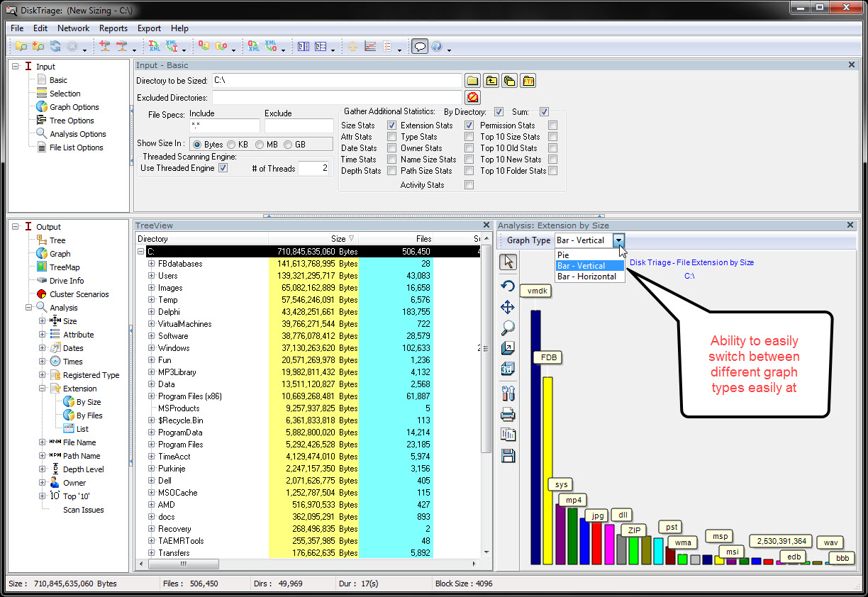Screen dimensions: 868x597
Task: Collapse the Extension analysis node
Action: (43, 389)
